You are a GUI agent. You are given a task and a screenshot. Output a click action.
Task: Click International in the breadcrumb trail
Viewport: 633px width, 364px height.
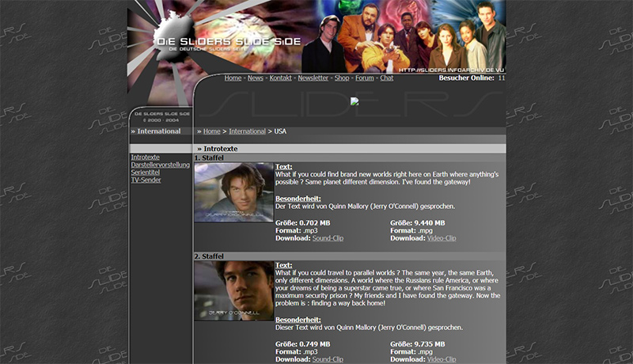(247, 131)
